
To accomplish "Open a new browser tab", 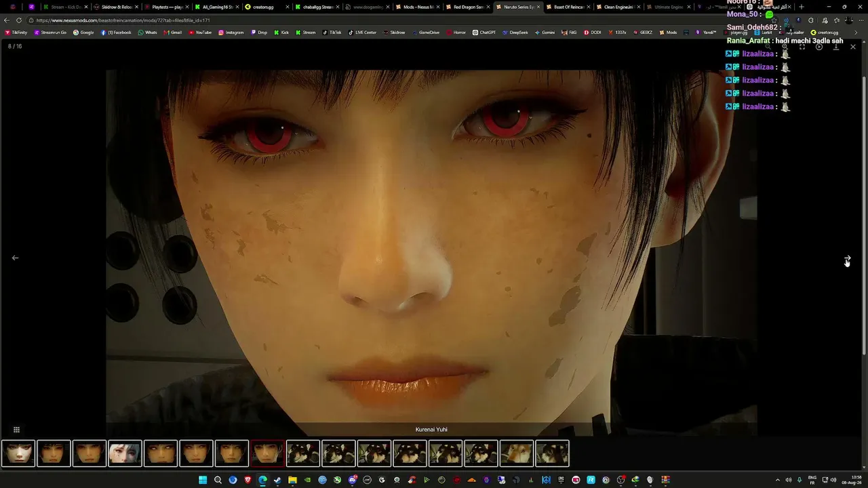I will (801, 7).
